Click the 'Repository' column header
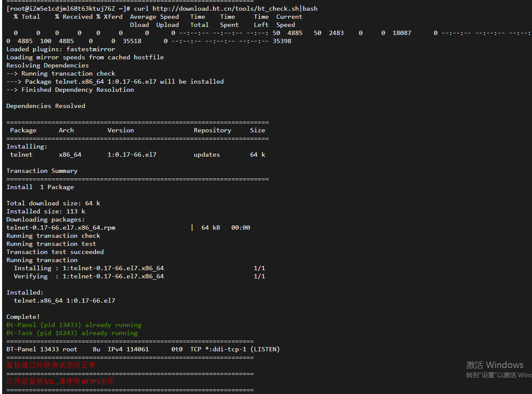The width and height of the screenshot is (532, 394). pyautogui.click(x=212, y=130)
